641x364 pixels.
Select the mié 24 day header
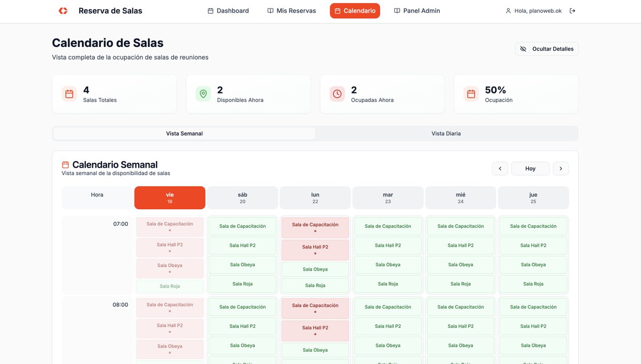coord(460,197)
